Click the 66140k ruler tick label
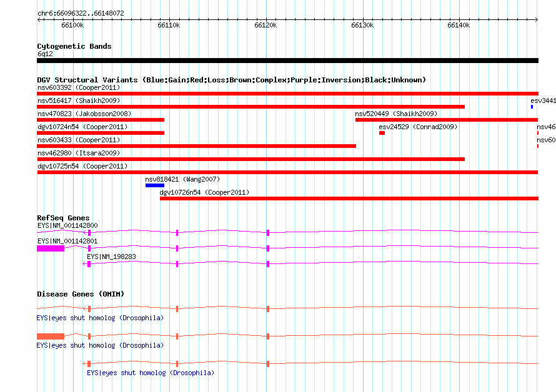The width and height of the screenshot is (556, 392). click(459, 25)
